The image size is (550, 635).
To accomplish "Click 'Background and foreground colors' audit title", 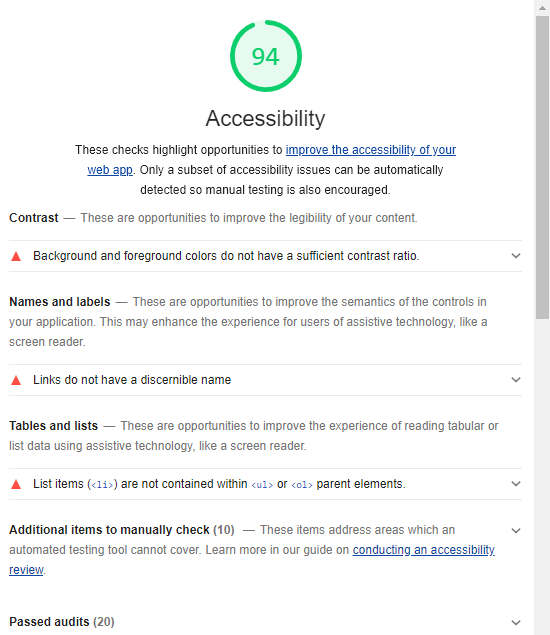I will pyautogui.click(x=226, y=256).
